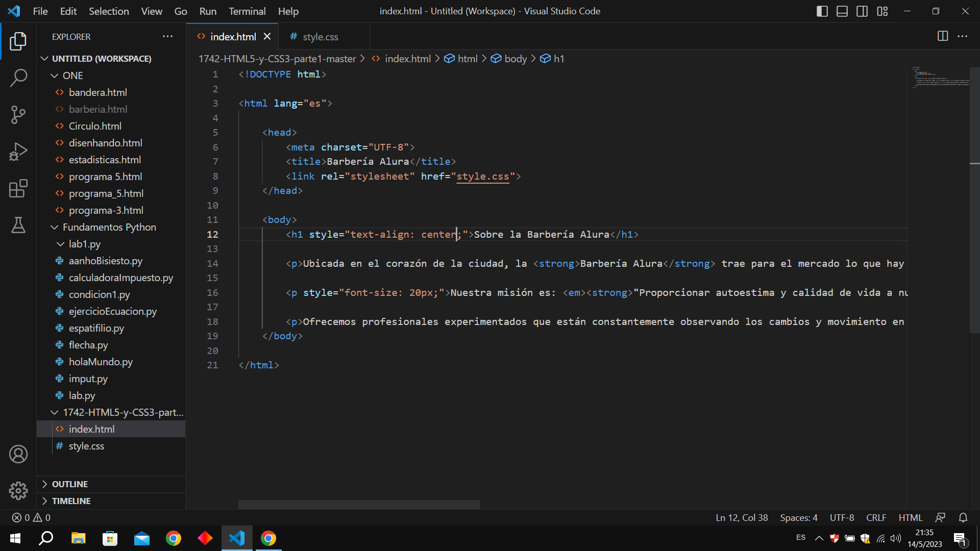The image size is (980, 551).
Task: Click the VS Code logo icon in title bar
Action: coord(14,11)
